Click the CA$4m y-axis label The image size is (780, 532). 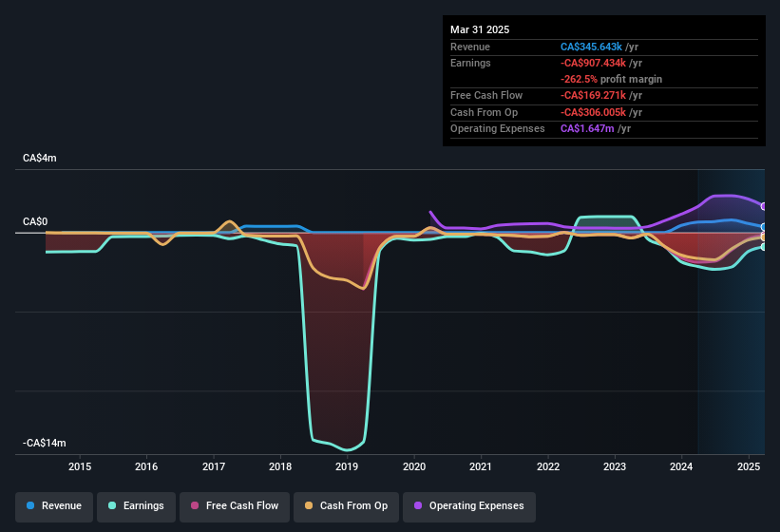pos(39,158)
